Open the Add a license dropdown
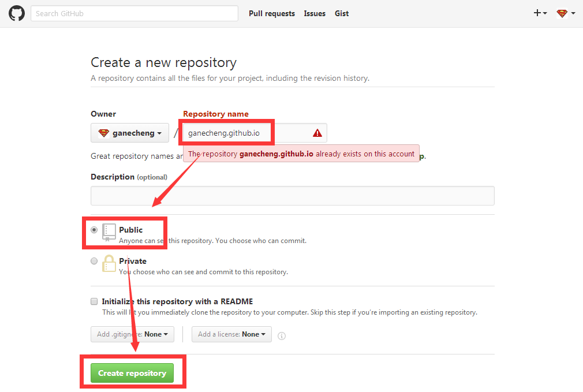Screen dimensions: 583x392 click(x=231, y=334)
